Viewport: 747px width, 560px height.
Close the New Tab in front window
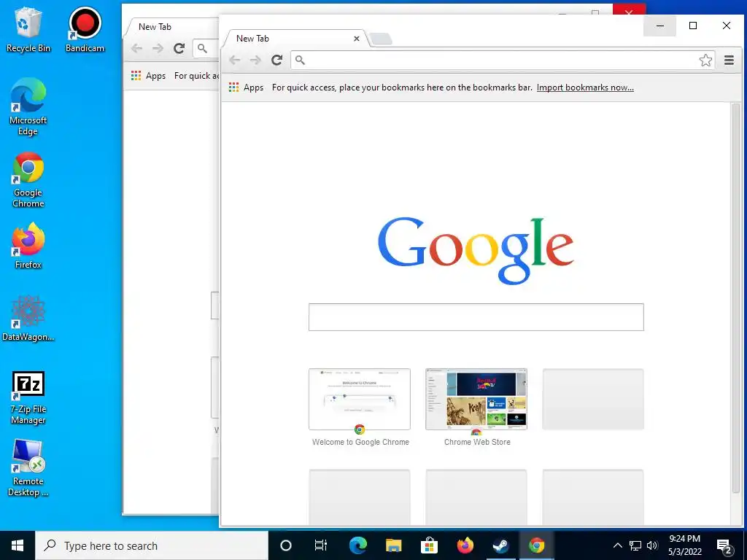pos(356,39)
